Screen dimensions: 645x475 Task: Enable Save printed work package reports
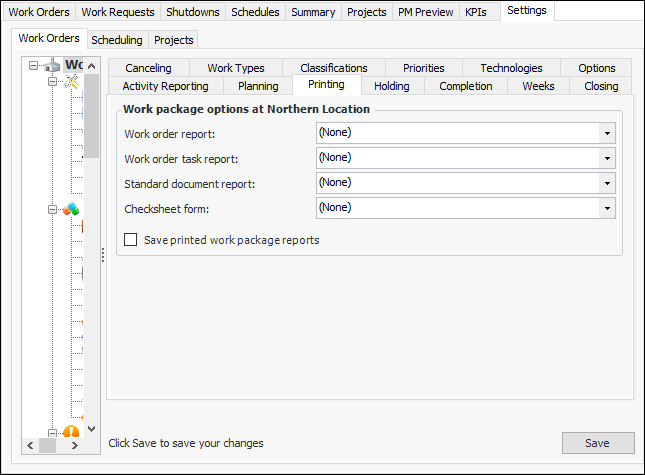[x=130, y=240]
